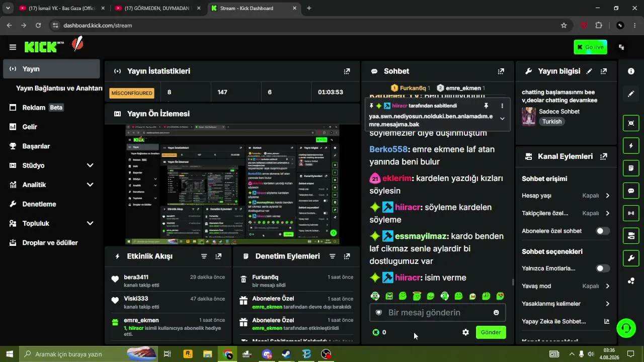Select Yayın in the sidebar
Image resolution: width=644 pixels, height=362 pixels.
pyautogui.click(x=51, y=69)
